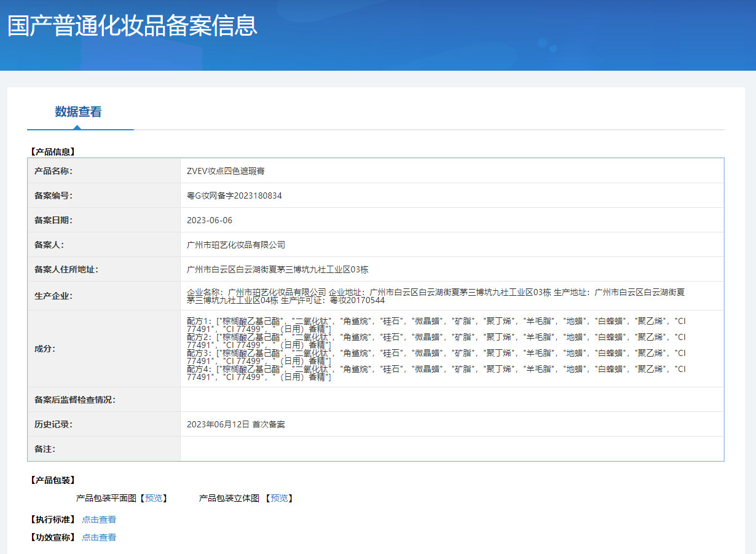Click the 备注 row label
The image size is (756, 554).
click(45, 449)
